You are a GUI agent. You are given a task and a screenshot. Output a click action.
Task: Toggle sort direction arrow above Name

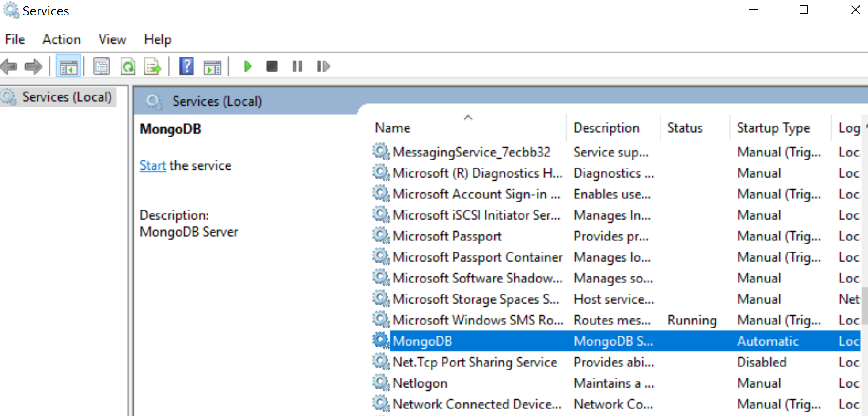pyautogui.click(x=468, y=118)
